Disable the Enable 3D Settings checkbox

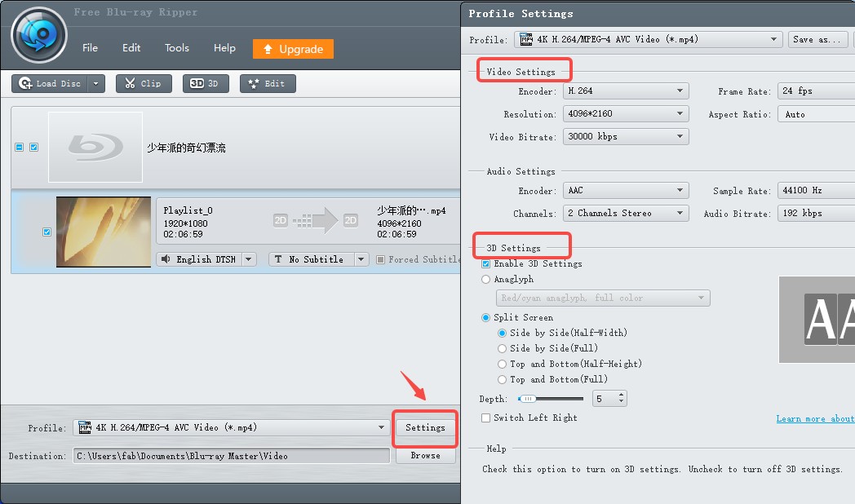pos(485,264)
